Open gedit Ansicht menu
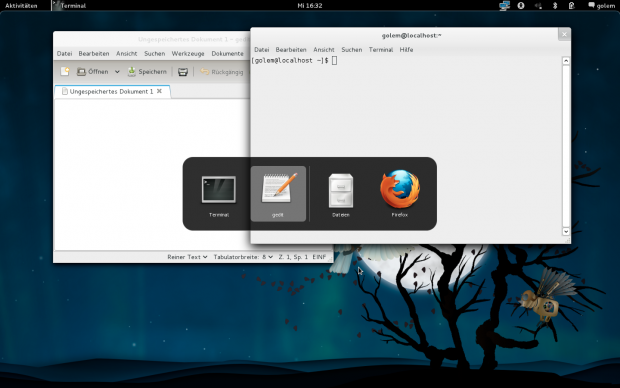 pos(127,53)
